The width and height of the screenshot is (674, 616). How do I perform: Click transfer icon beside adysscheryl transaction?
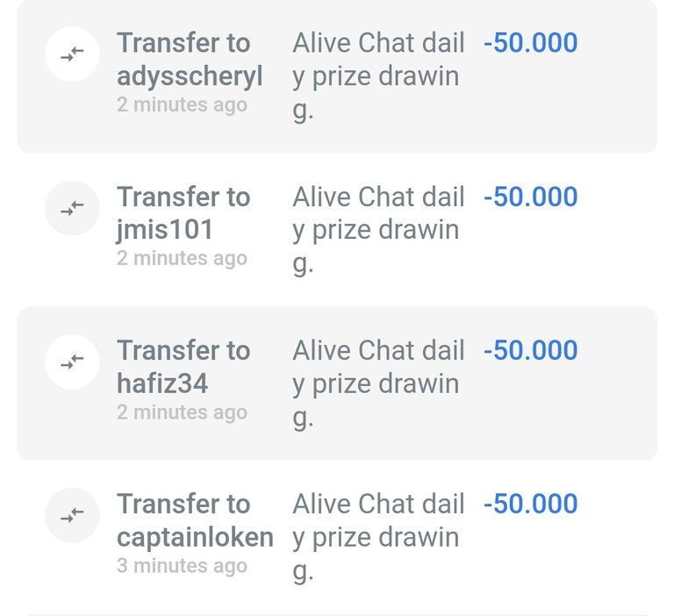click(x=72, y=54)
